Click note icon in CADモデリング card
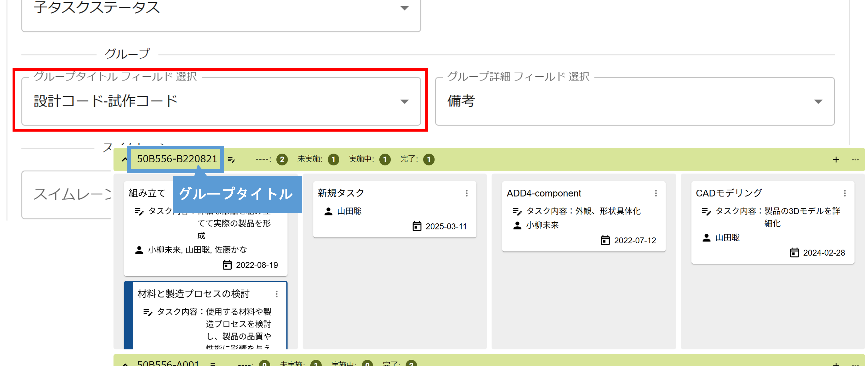This screenshot has height=366, width=868. tap(706, 211)
